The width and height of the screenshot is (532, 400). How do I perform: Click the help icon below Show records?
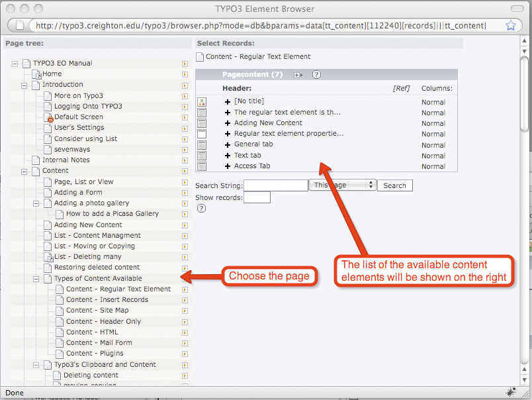201,209
